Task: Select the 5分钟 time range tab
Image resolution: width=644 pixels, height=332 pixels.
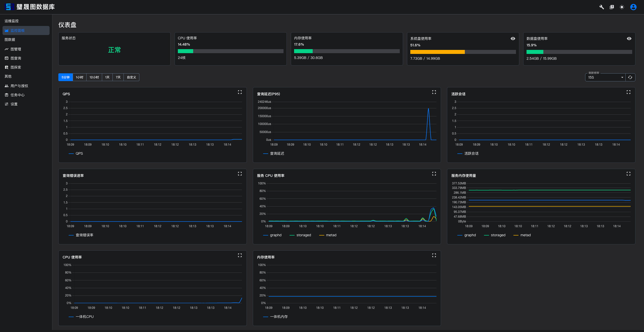Action: click(66, 77)
